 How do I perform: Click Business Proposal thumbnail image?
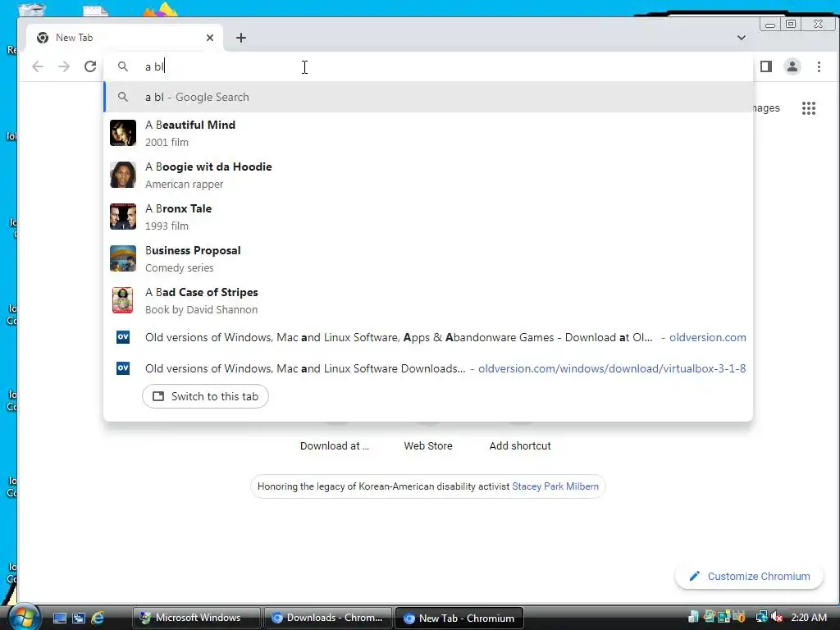[123, 258]
